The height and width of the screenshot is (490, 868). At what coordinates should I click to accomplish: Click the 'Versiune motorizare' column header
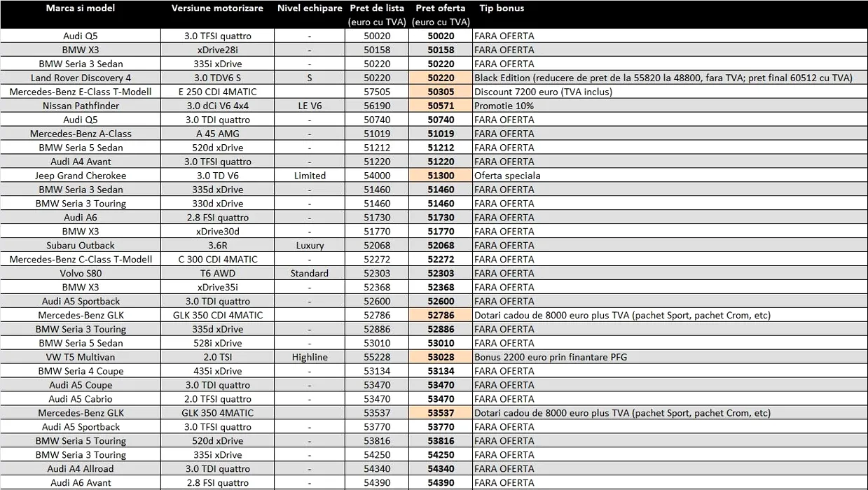[217, 8]
